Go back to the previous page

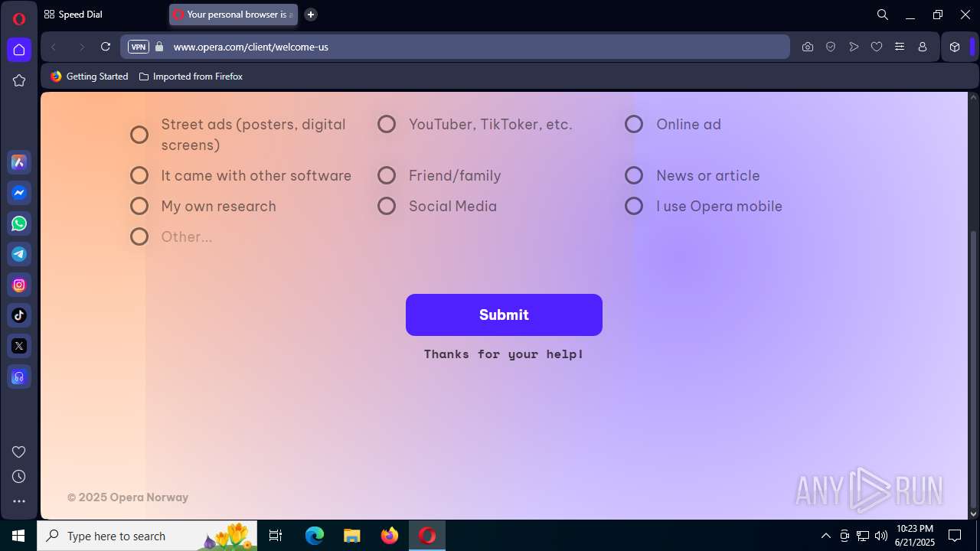click(54, 47)
